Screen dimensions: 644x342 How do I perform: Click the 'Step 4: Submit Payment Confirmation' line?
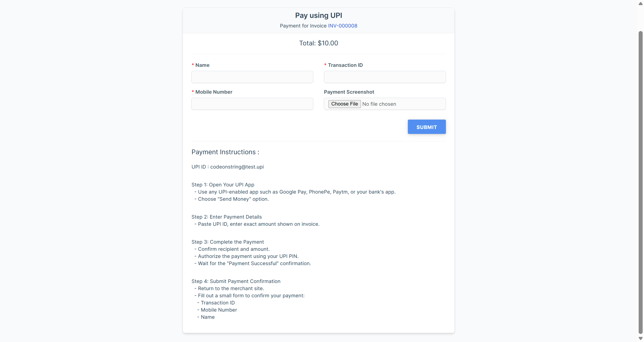coord(236,281)
